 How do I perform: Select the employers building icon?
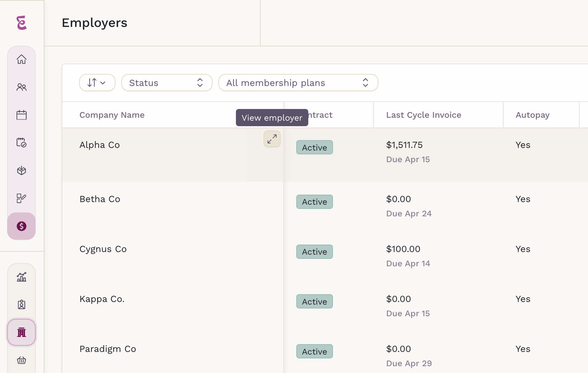coord(21,332)
